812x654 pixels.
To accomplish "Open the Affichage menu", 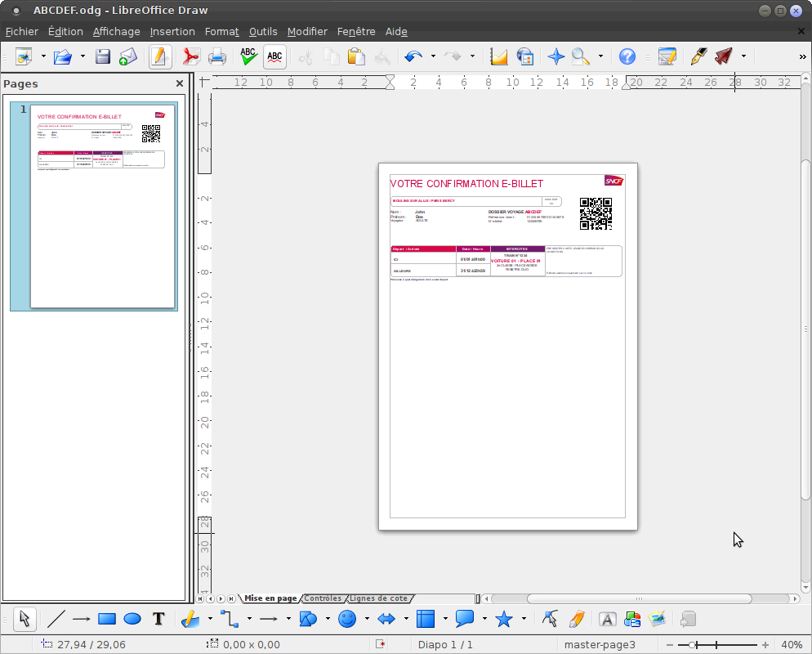I will 117,32.
